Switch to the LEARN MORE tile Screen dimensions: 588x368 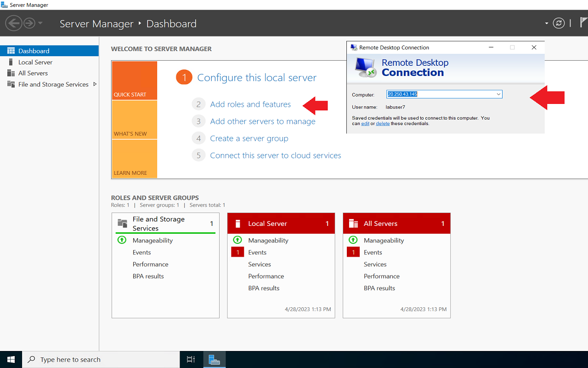(135, 159)
